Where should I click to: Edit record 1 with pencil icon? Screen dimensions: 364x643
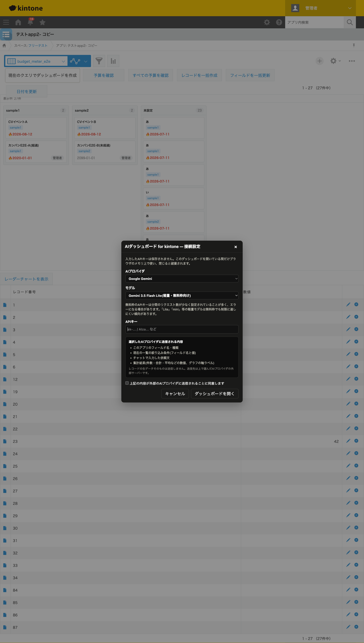(348, 304)
